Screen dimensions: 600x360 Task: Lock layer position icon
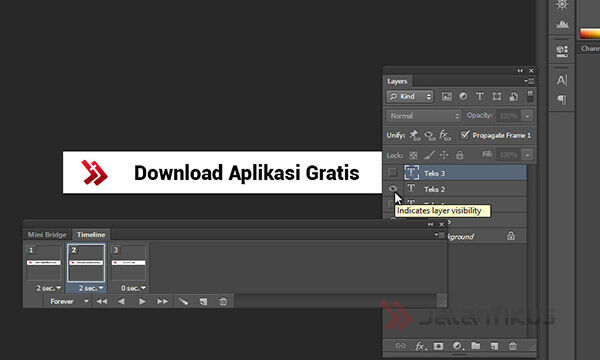[444, 155]
